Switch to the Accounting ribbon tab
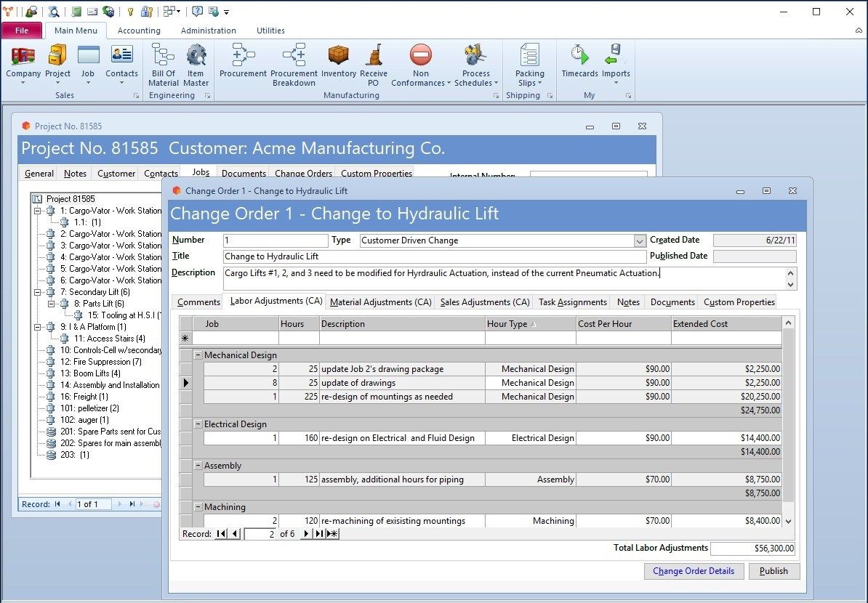The height and width of the screenshot is (603, 868). (x=139, y=31)
